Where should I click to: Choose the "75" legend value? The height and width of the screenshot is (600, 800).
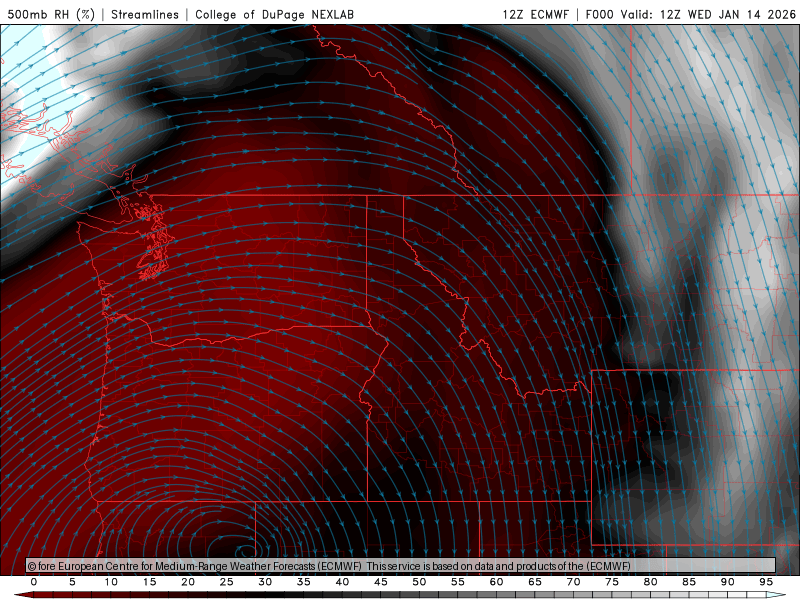tap(612, 582)
